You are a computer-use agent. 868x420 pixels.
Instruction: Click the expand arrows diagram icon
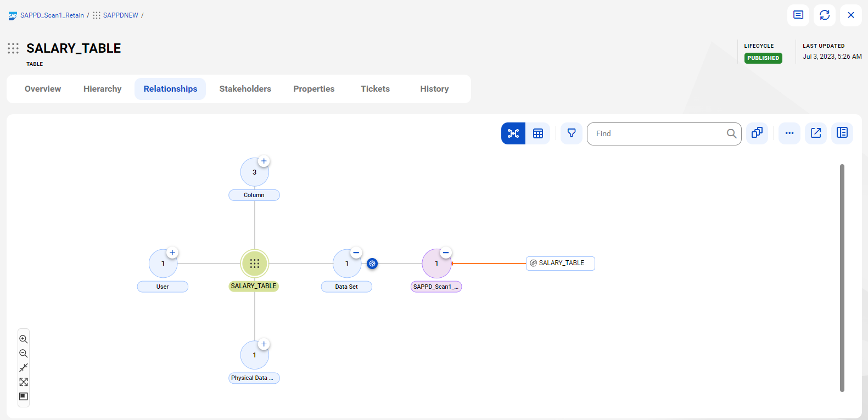pyautogui.click(x=24, y=382)
